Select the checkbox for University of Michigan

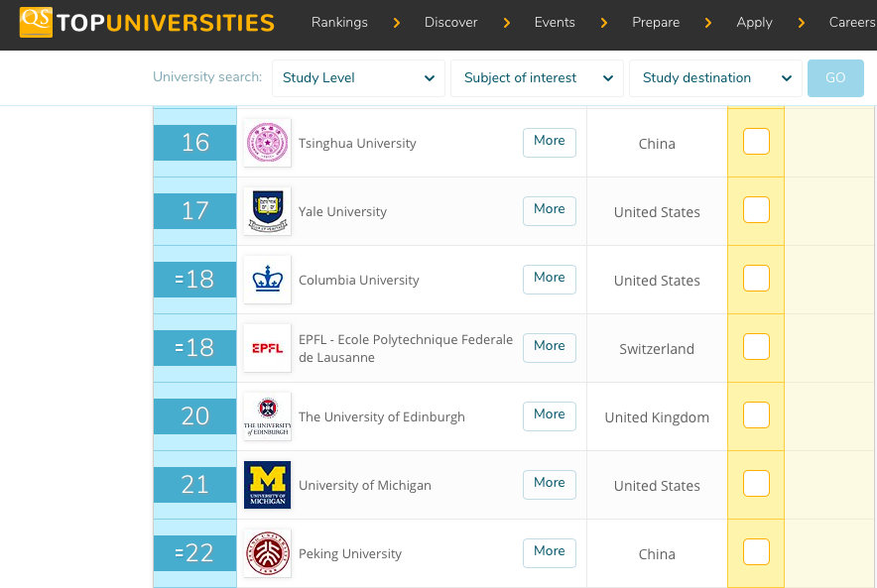point(756,484)
